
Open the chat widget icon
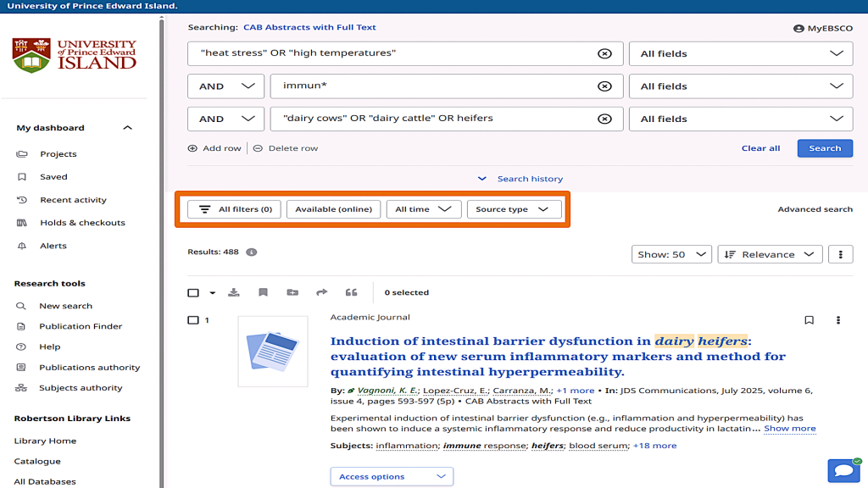click(x=843, y=470)
